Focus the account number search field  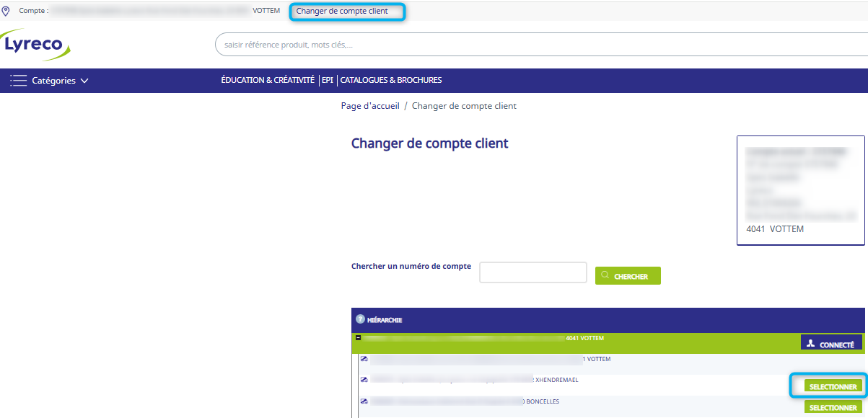533,272
